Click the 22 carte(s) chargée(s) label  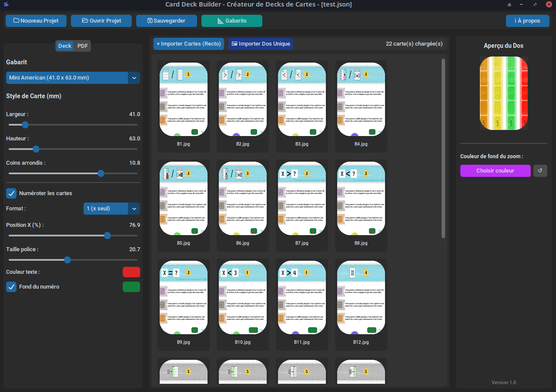click(x=414, y=44)
